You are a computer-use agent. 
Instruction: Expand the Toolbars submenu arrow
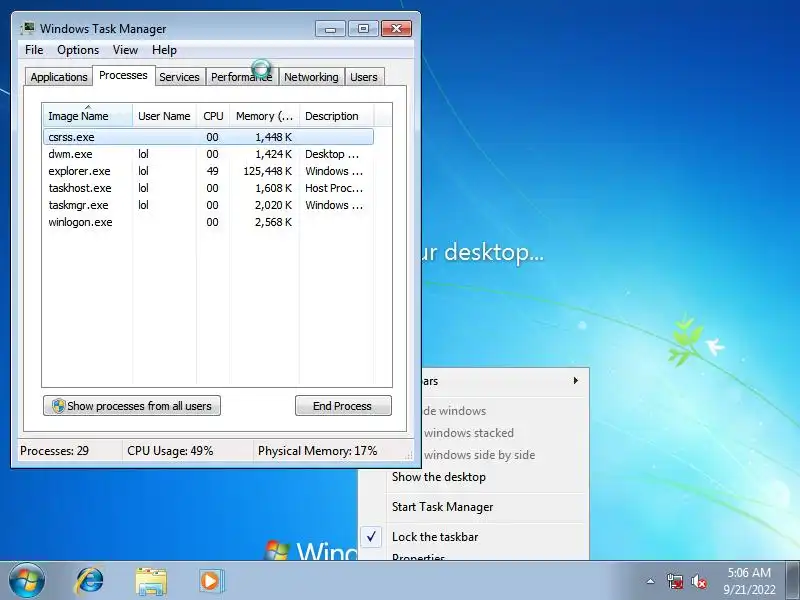coord(576,381)
